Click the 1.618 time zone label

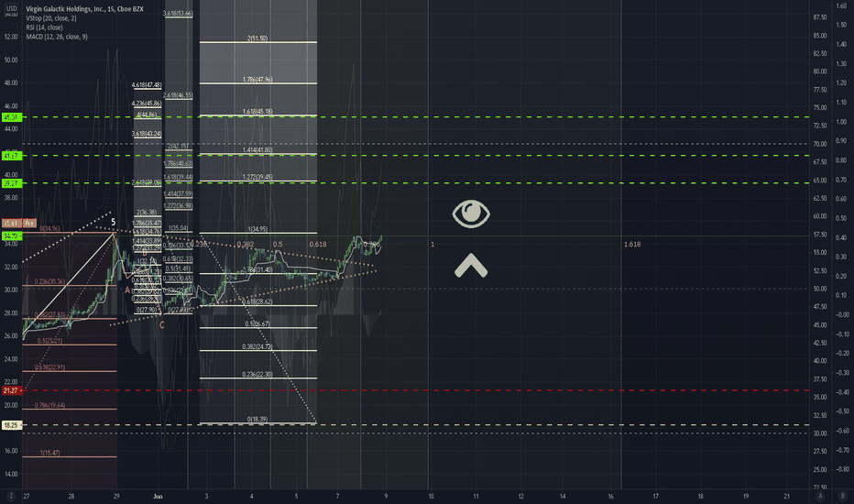click(x=632, y=245)
